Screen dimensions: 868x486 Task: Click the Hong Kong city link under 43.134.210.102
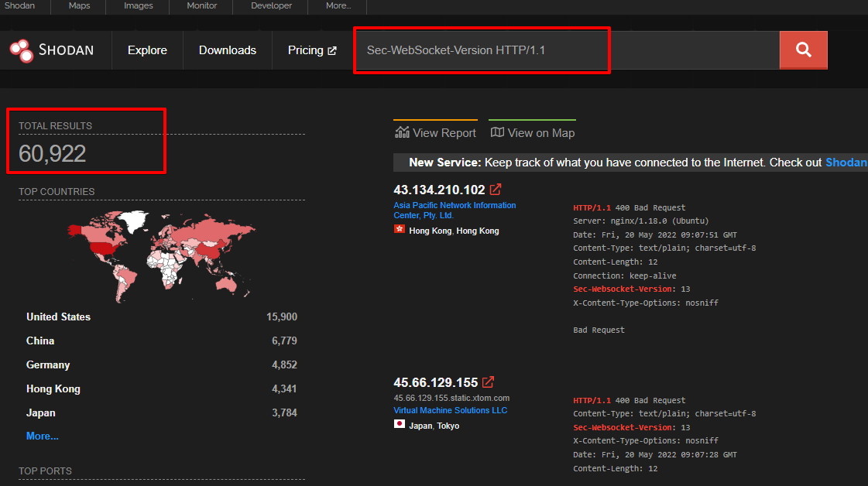click(478, 231)
